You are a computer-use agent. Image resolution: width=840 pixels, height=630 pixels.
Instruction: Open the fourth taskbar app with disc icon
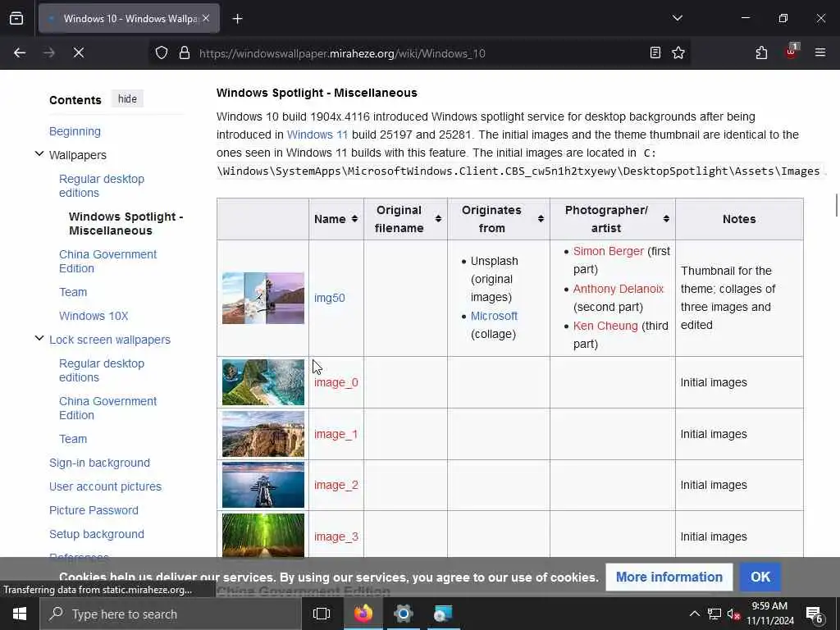click(443, 614)
